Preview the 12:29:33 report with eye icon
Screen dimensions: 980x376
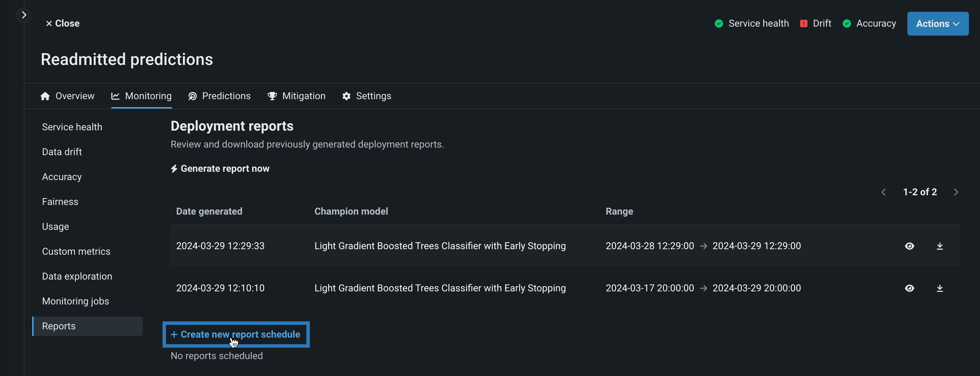click(909, 246)
